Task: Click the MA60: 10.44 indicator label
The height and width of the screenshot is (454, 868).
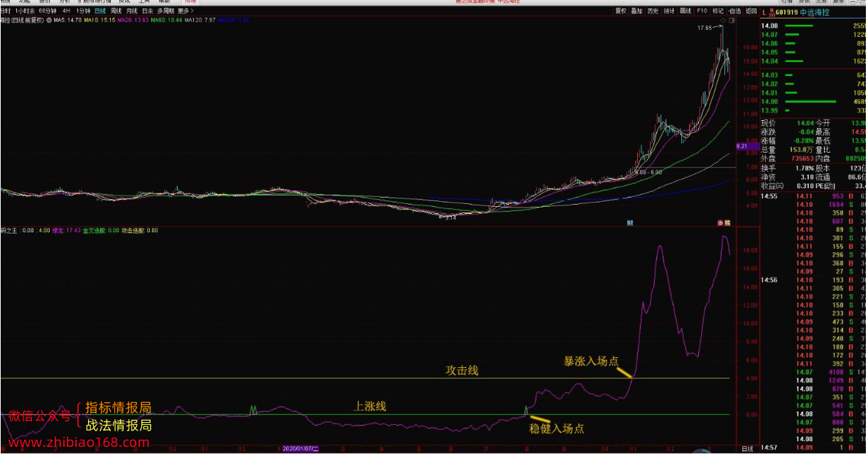Action: click(x=165, y=21)
